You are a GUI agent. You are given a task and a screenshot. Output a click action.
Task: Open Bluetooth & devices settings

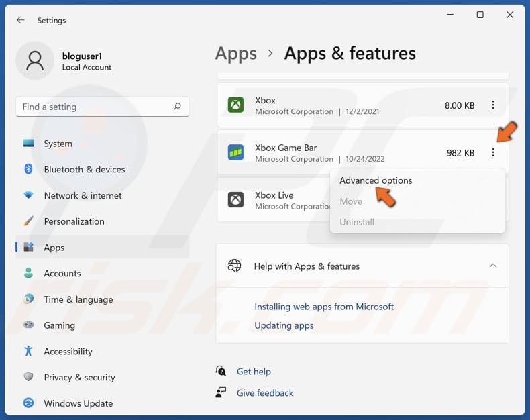pos(84,170)
